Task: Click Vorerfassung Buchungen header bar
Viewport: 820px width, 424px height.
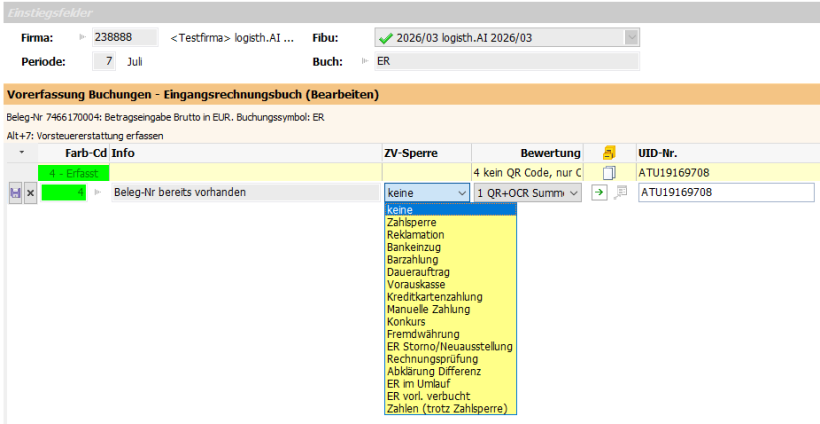Action: coord(410,95)
